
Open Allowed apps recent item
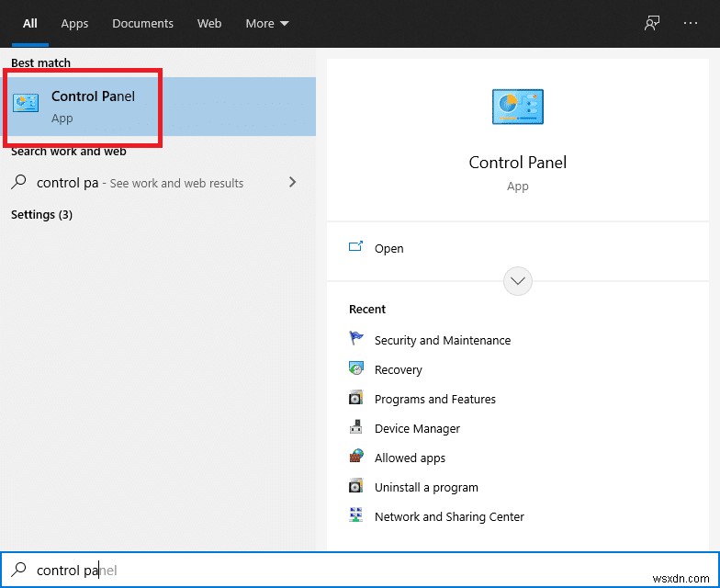410,458
